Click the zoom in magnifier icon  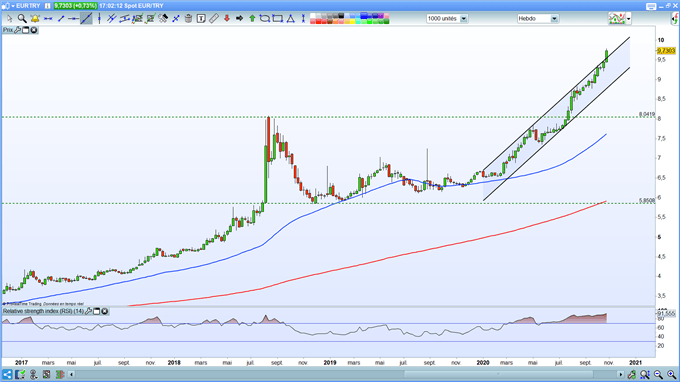click(x=671, y=374)
